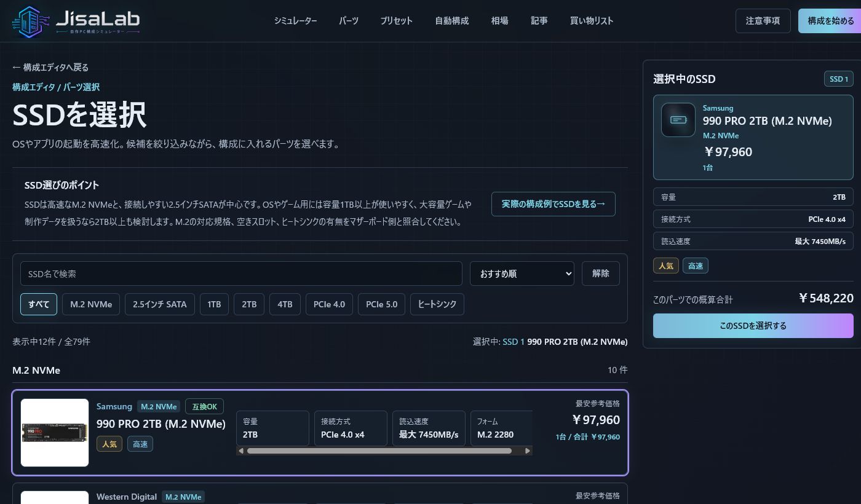Click the ￥548,220 estimated total
This screenshot has width=861, height=504.
[x=826, y=298]
